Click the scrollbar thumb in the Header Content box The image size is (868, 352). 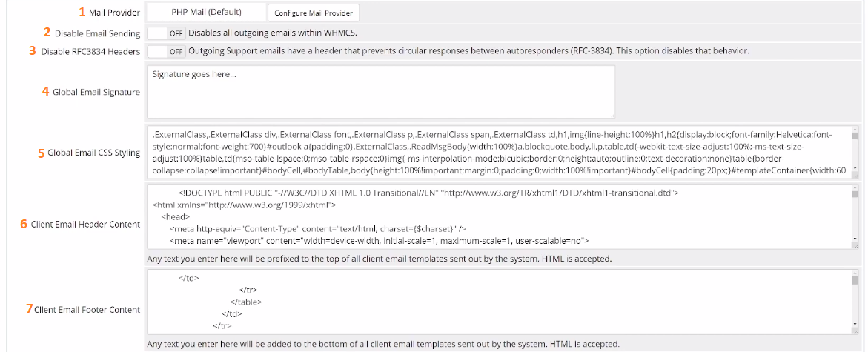(x=855, y=196)
